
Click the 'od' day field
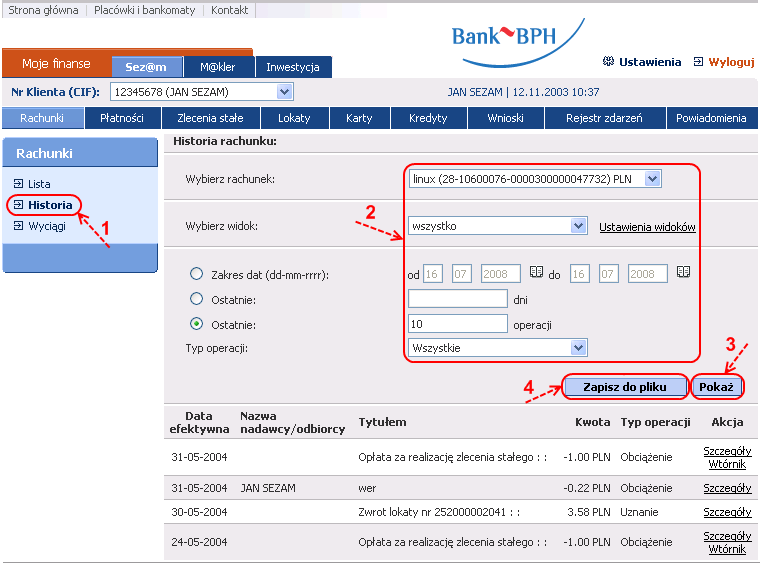pyautogui.click(x=432, y=274)
